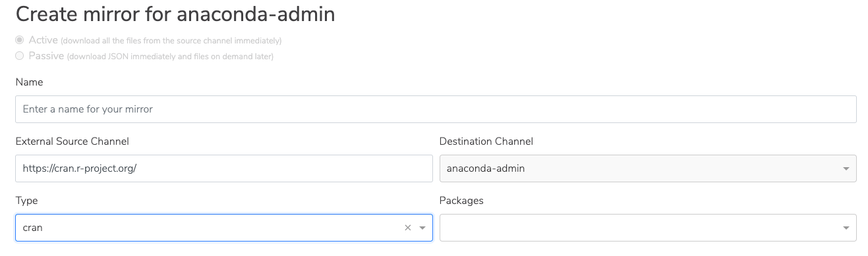The width and height of the screenshot is (868, 256).
Task: Click the "Passive" option label text
Action: click(x=46, y=56)
